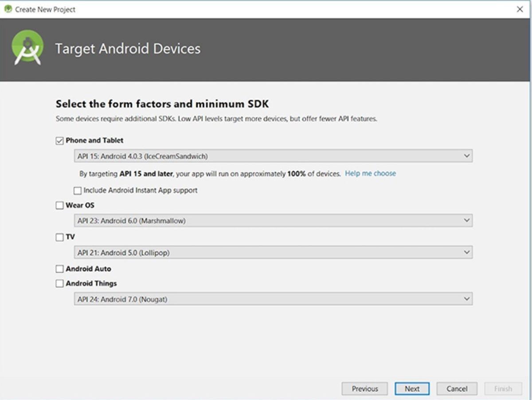Click the Target Android Devices heading

pyautogui.click(x=128, y=49)
